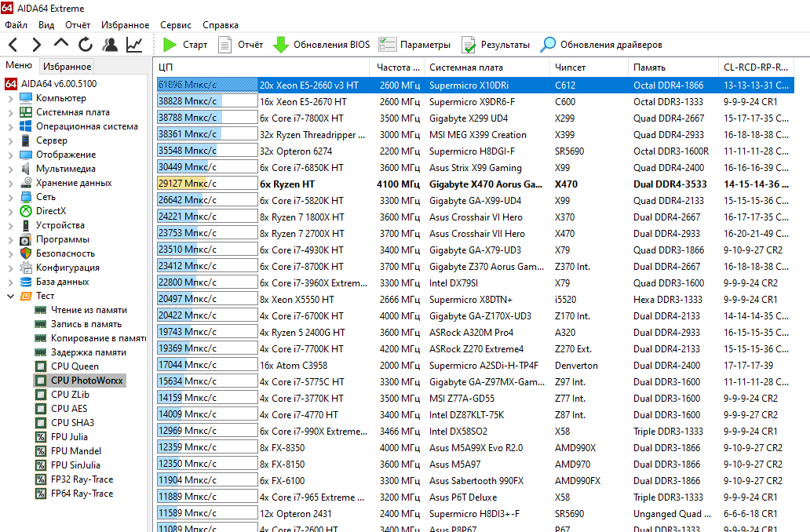This screenshot has width=810, height=532.
Task: Click the Безопасность shield icon
Action: point(26,253)
